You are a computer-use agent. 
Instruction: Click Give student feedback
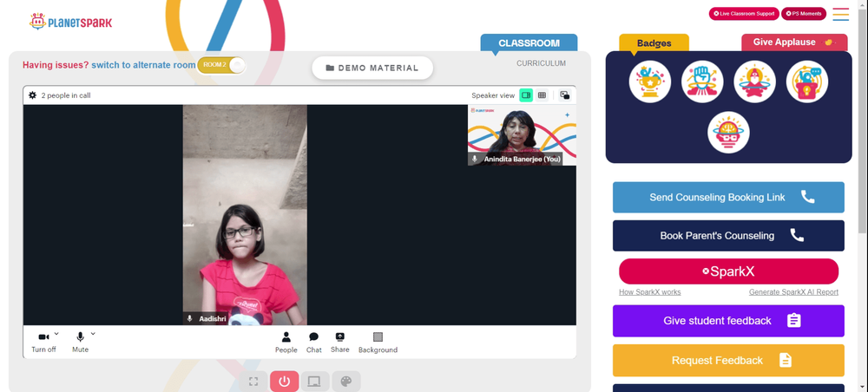pos(728,321)
